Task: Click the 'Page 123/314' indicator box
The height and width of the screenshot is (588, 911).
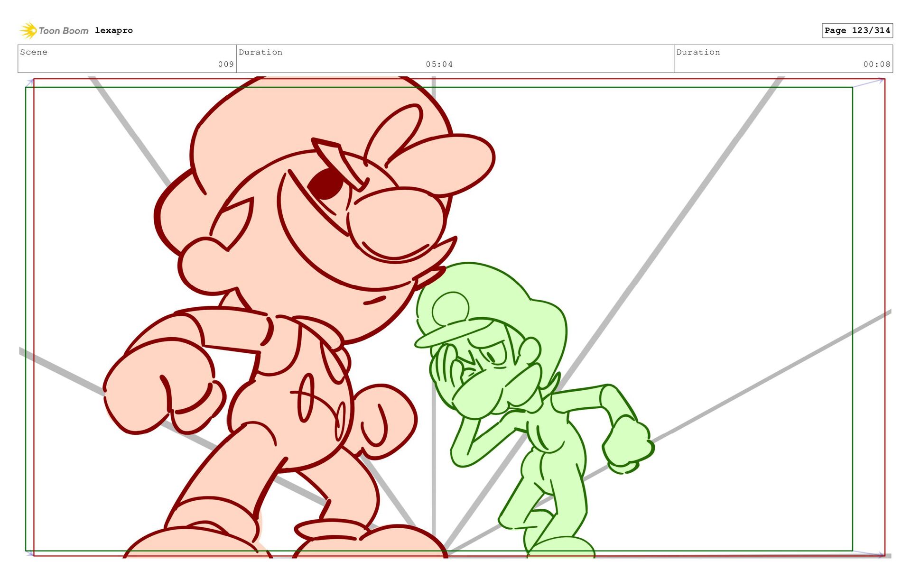Action: coord(857,30)
